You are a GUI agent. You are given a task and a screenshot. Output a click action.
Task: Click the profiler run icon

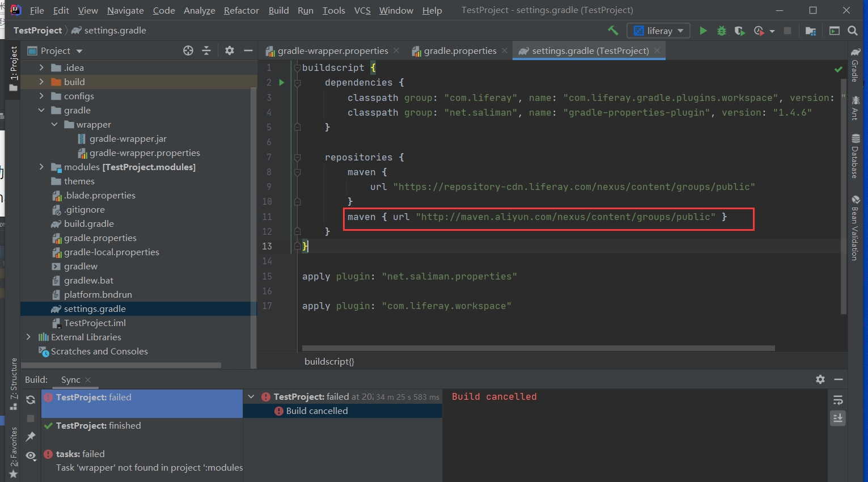click(x=759, y=31)
